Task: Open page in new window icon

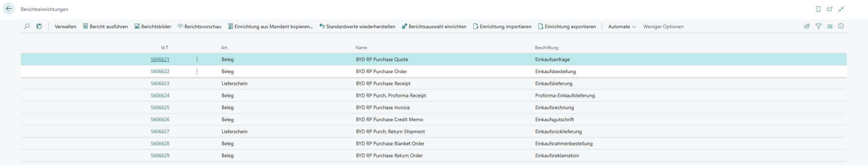Action: click(x=829, y=9)
